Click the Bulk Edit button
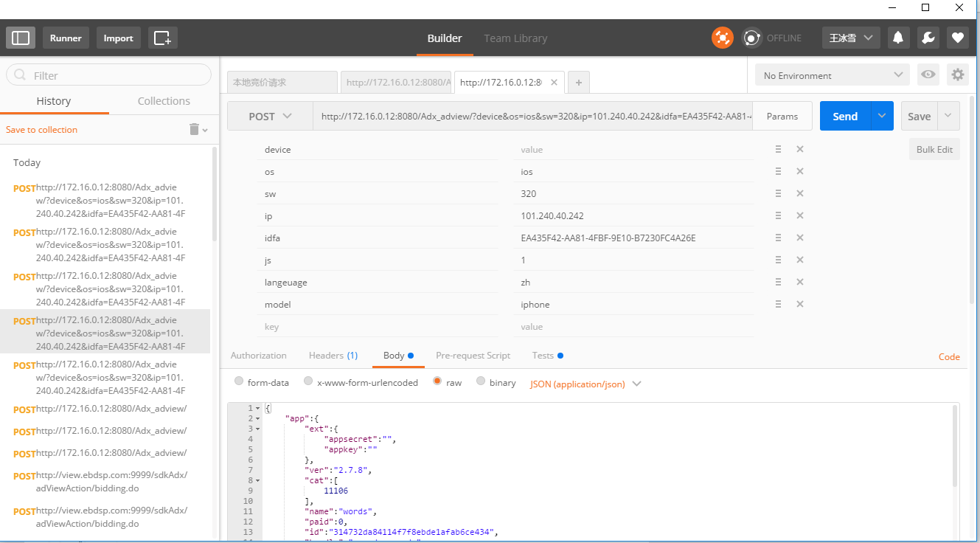Viewport: 980px width, 543px height. 934,149
